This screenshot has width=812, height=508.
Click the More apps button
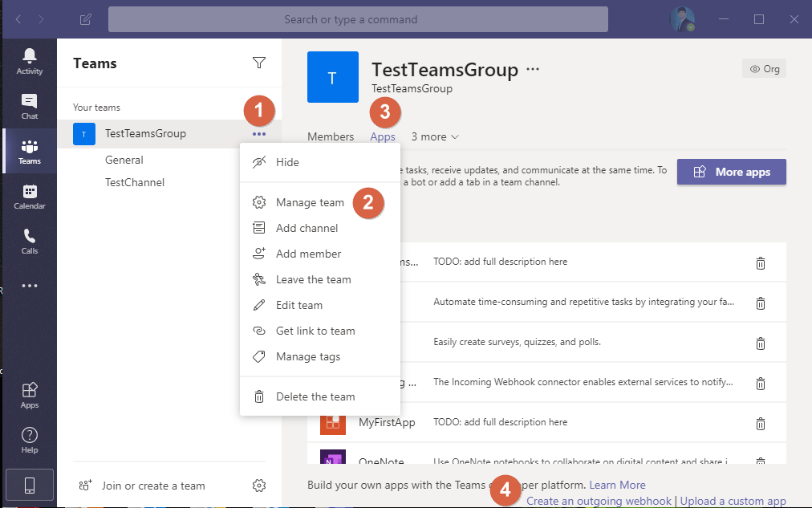pos(731,171)
